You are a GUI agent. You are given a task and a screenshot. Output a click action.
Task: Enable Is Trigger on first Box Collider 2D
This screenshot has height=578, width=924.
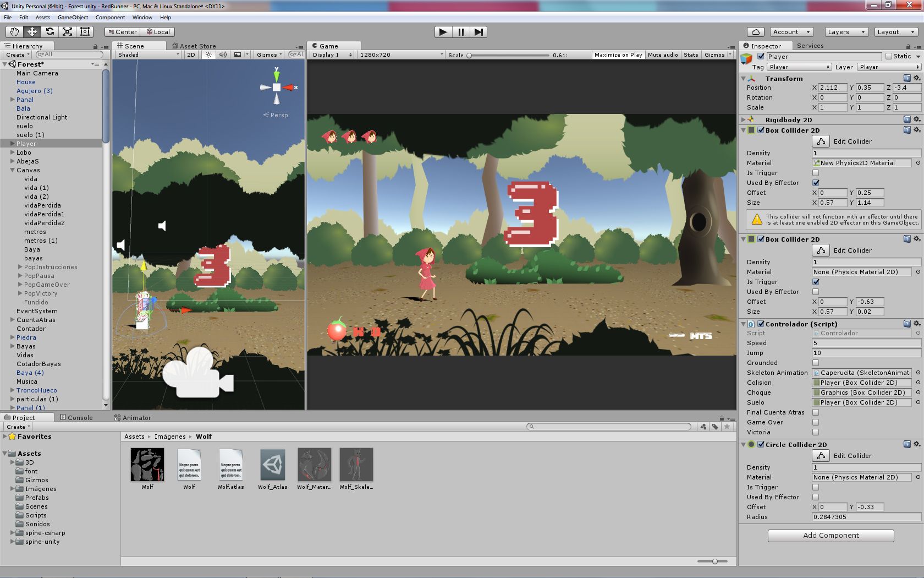click(816, 173)
